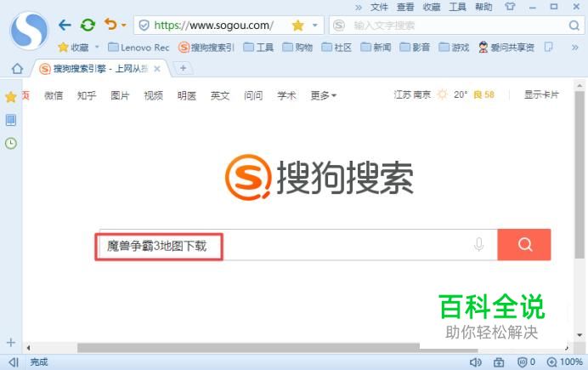Screen dimensions: 588x370
Task: Open 微信 search link
Action: click(x=54, y=95)
